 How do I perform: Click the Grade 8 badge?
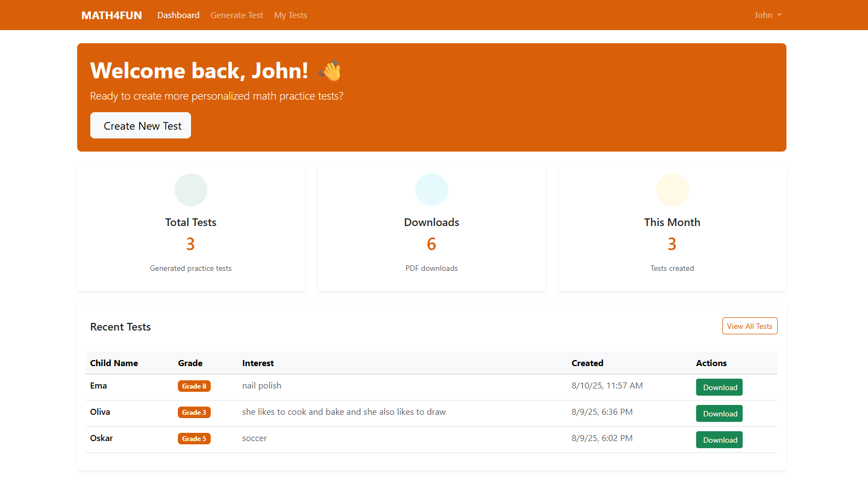tap(194, 386)
